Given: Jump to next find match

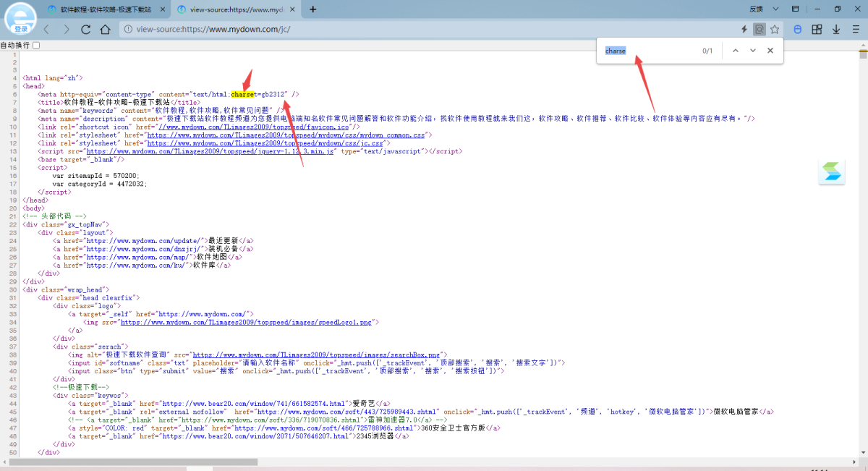Looking at the screenshot, I should 753,51.
